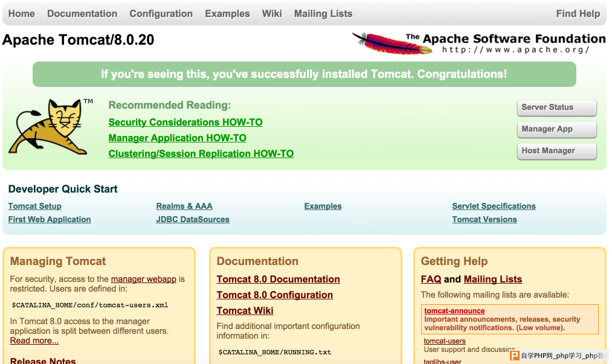Viewport: 612px width, 364px height.
Task: Open the Tomcat Wiki link
Action: pos(245,310)
